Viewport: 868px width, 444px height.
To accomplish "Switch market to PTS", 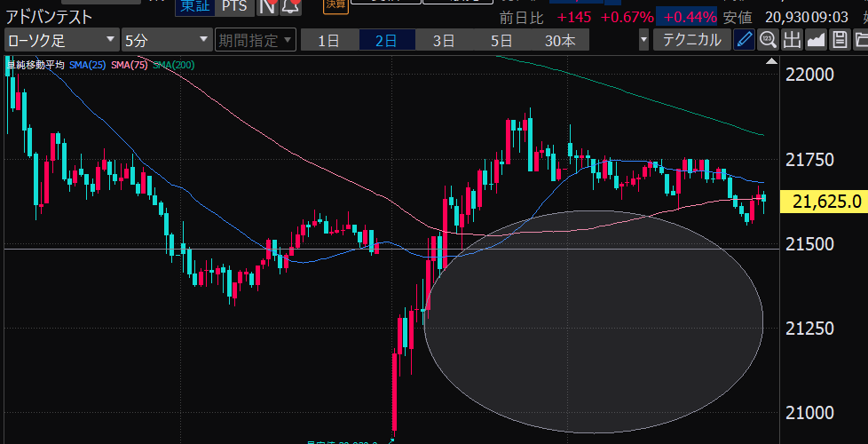I will (x=234, y=5).
